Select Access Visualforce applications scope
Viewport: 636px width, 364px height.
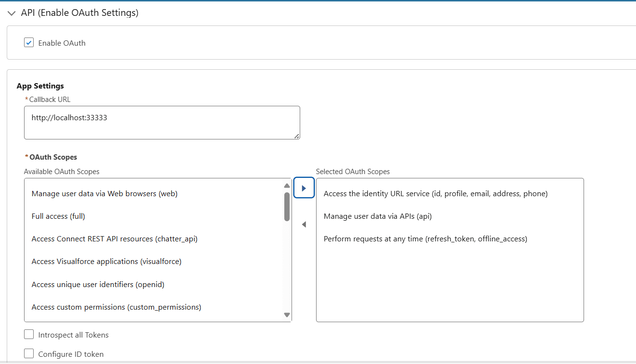107,261
